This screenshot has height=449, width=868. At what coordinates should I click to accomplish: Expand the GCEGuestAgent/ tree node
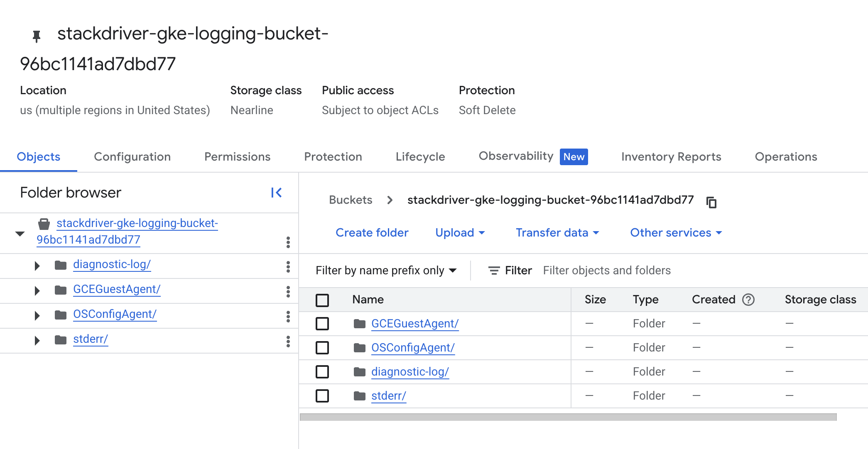37,290
